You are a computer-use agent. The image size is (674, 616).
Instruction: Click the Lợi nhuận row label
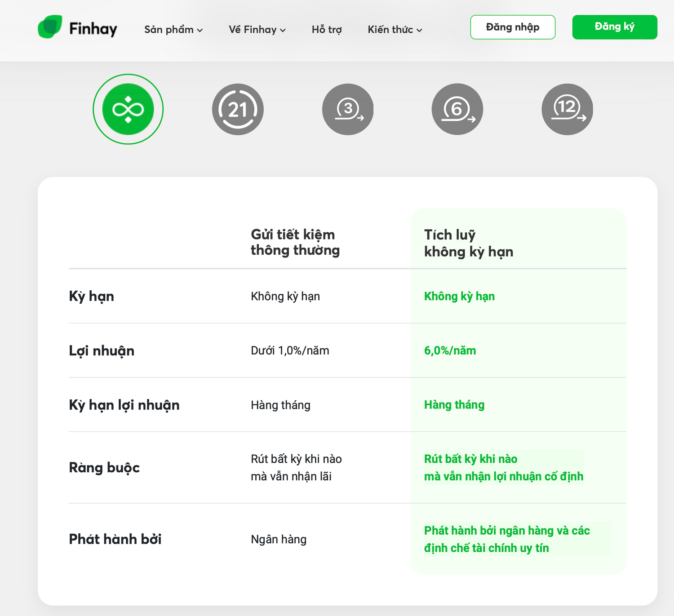pyautogui.click(x=102, y=351)
